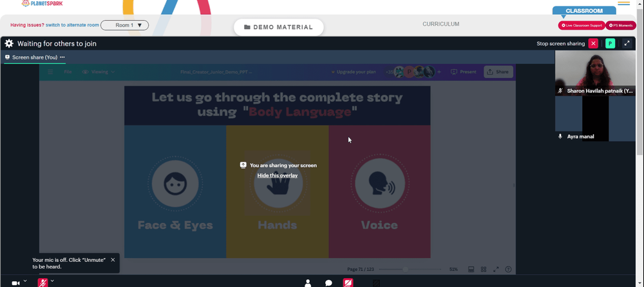Screen dimensions: 644x287
Task: Click PS Moments button
Action: pos(621,26)
